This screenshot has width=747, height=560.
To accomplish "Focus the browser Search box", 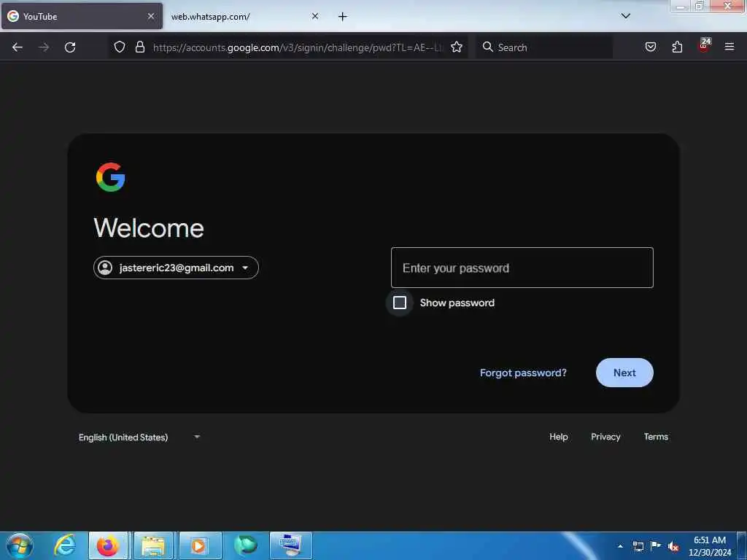I will click(544, 47).
